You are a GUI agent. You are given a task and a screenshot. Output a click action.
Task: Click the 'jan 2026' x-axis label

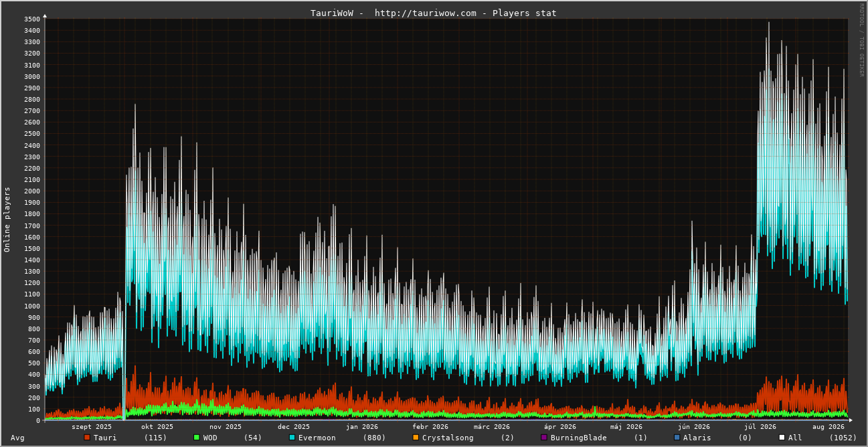362,427
